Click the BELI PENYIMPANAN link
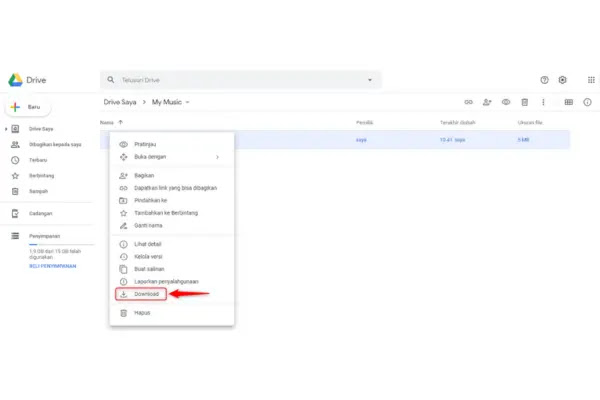The height and width of the screenshot is (400, 600). (52, 267)
